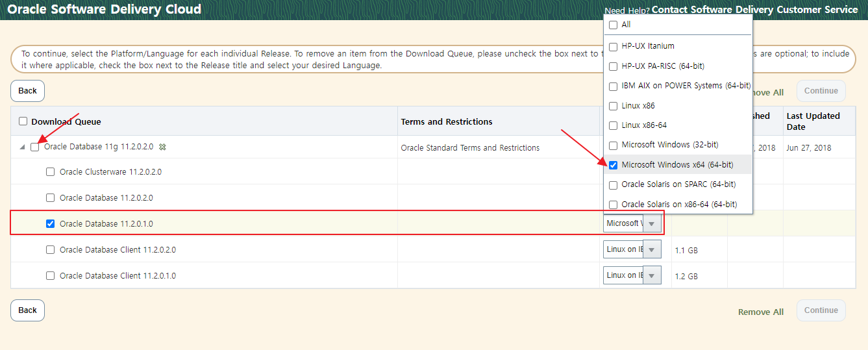Viewport: 868px width, 350px height.
Task: Click the 1.1 GB size value
Action: tap(686, 250)
